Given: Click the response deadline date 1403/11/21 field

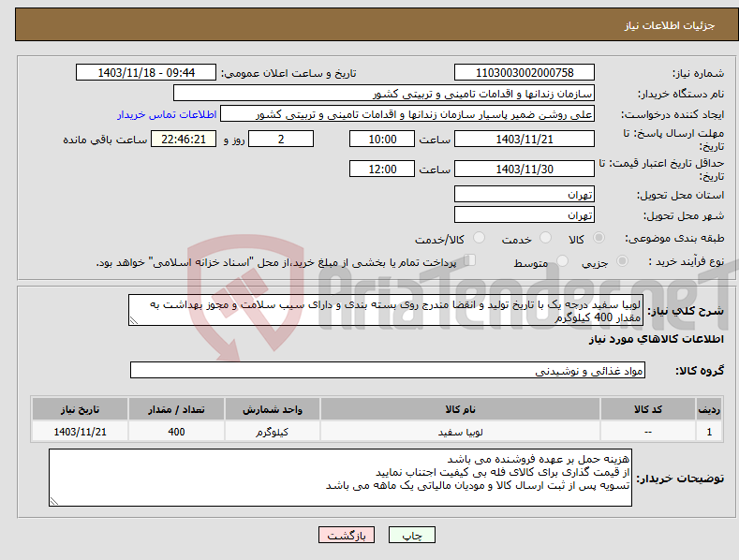Looking at the screenshot, I should [525, 139].
